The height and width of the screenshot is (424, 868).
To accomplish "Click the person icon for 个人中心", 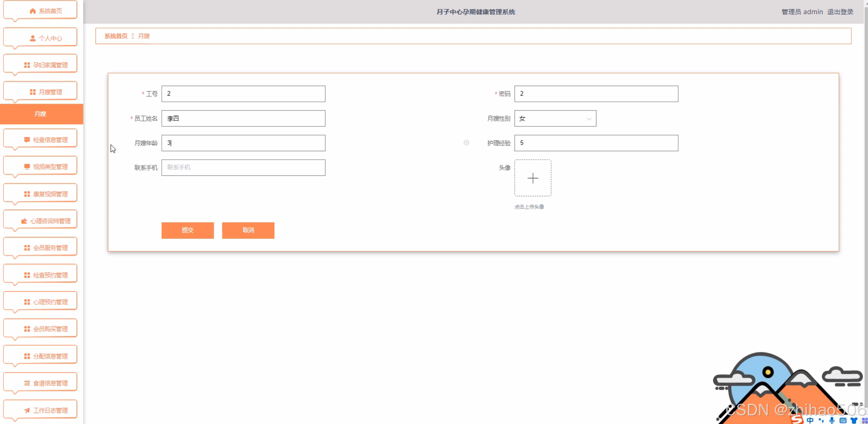I will 32,38.
